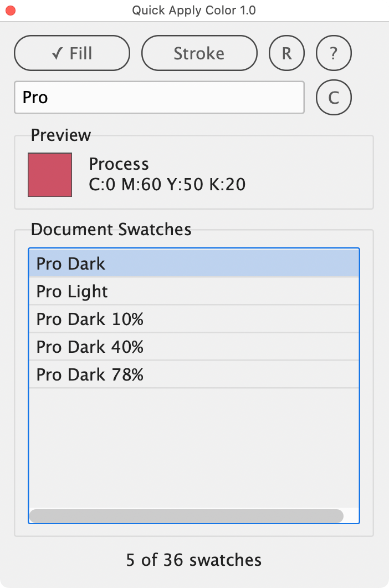Image resolution: width=389 pixels, height=588 pixels.
Task: Click the search field containing Pro
Action: coord(159,98)
